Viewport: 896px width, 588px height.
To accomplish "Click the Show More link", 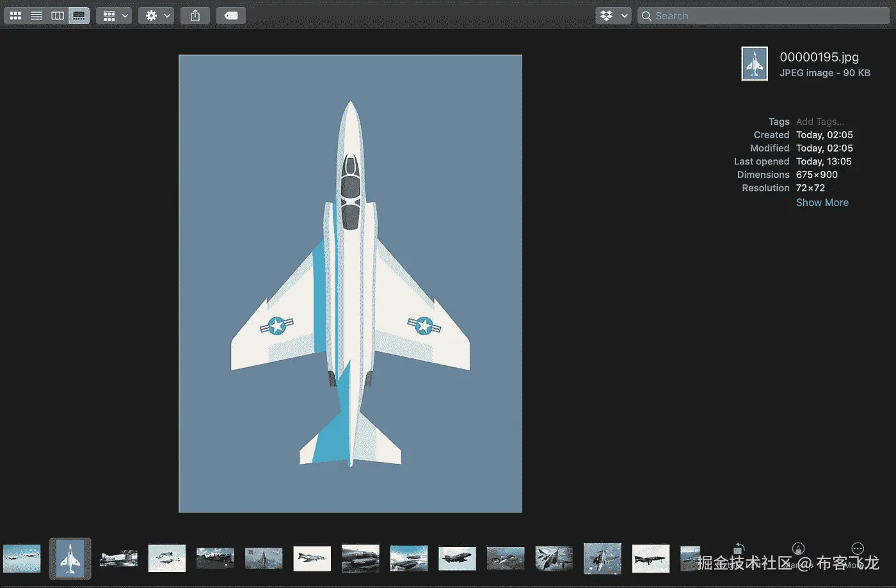I will [822, 202].
